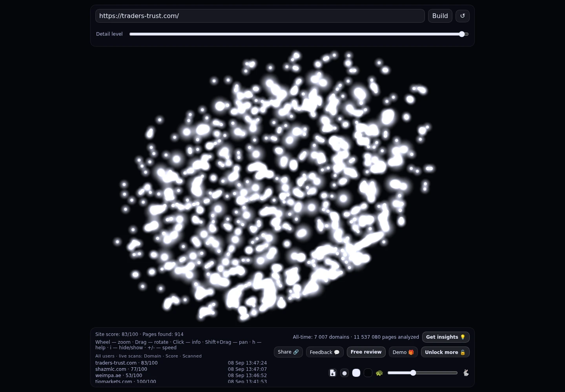
Task: Click the Get insights button
Action: click(446, 337)
